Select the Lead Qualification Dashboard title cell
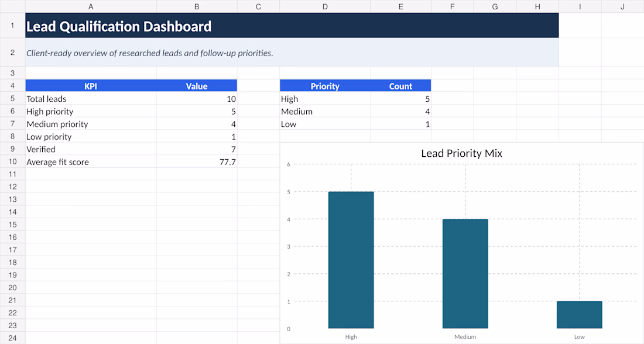The width and height of the screenshot is (644, 344). pos(292,26)
